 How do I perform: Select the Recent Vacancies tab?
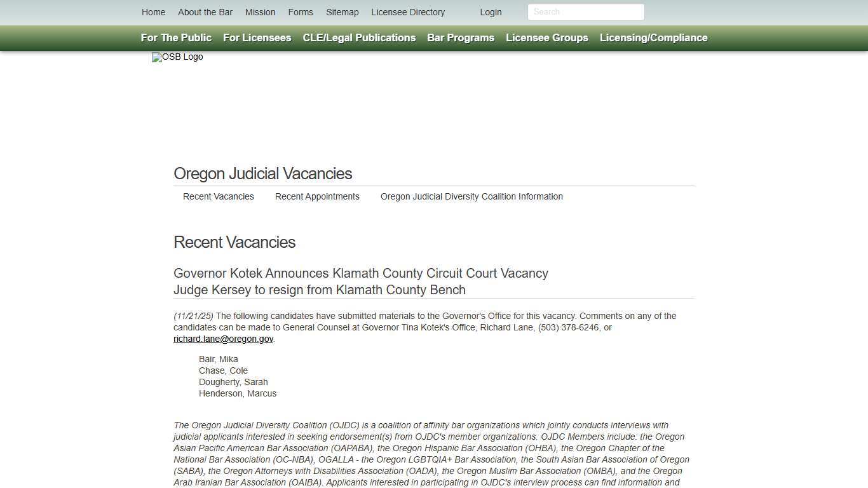coord(218,196)
